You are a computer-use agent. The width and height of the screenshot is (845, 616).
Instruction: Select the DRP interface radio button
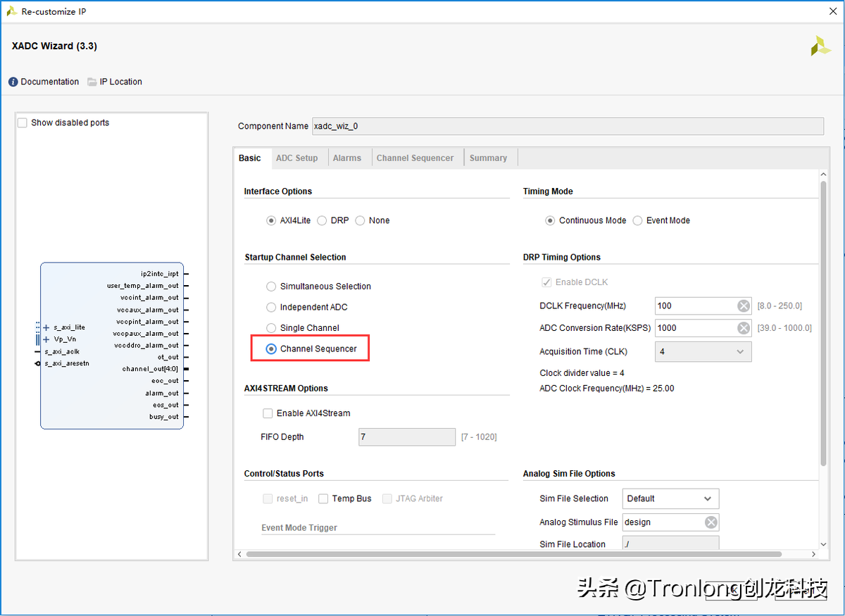tap(322, 220)
